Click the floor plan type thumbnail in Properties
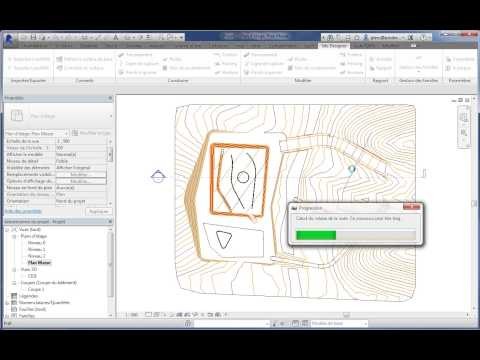Viewport: 480px width, 360px height. [17, 116]
